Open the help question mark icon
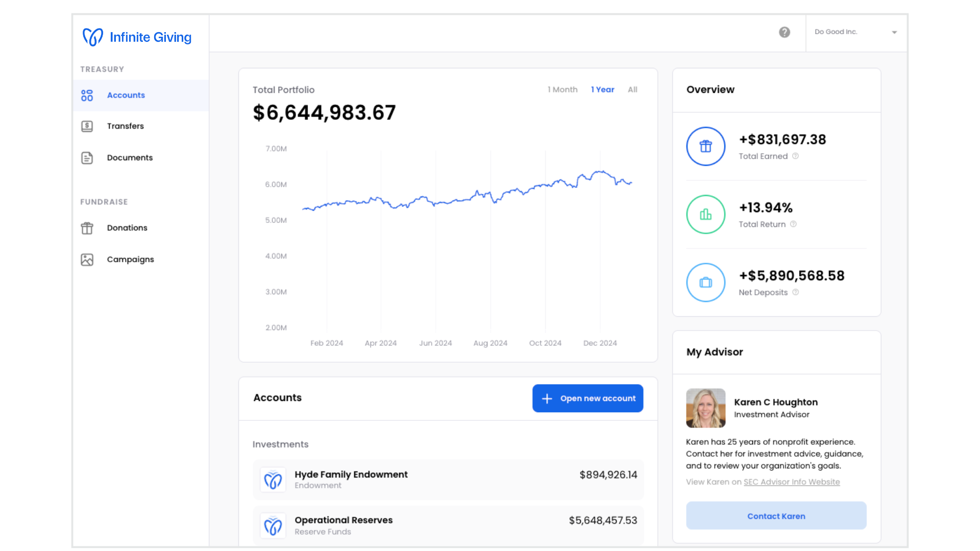 [x=785, y=32]
